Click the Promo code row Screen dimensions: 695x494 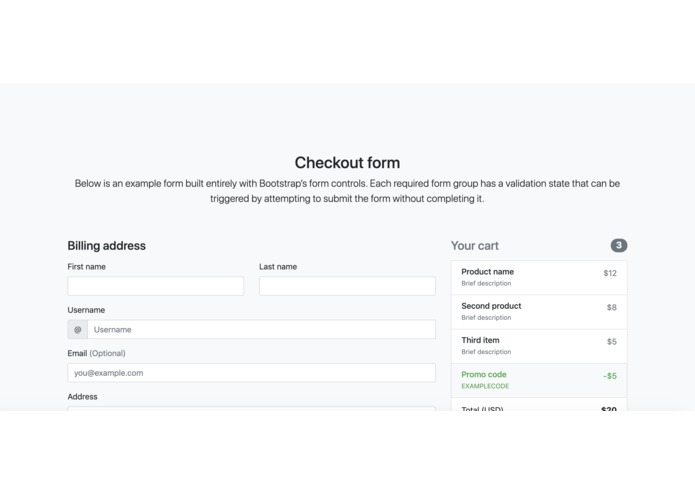tap(539, 380)
